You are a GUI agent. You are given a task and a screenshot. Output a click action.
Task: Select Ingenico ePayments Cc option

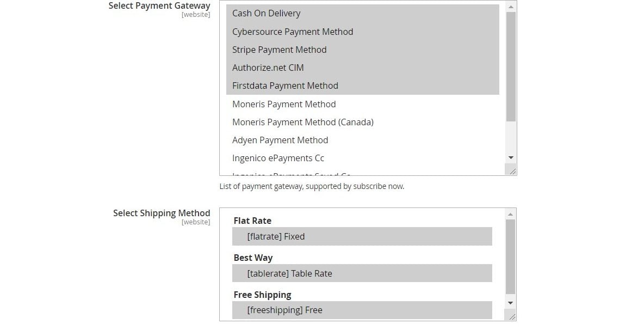(363, 158)
